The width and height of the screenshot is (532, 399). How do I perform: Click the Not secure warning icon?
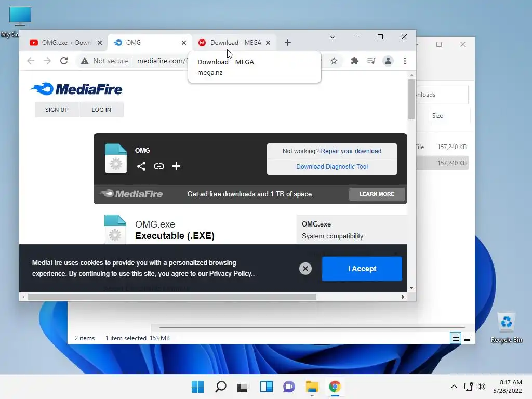point(85,61)
